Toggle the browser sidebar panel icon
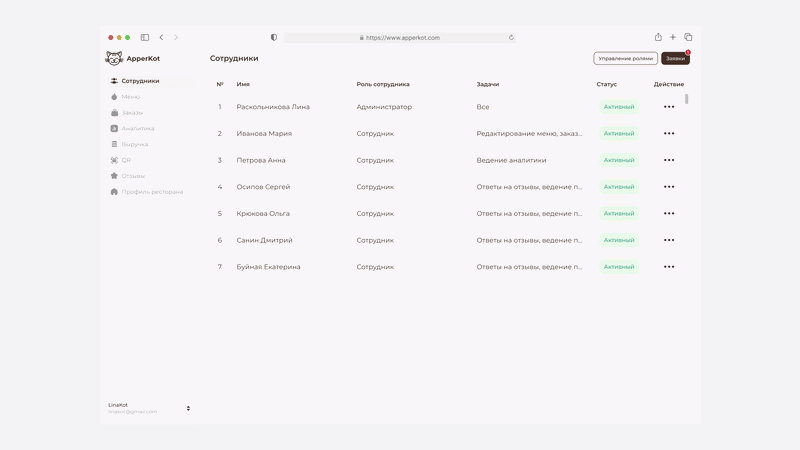Screen dimensions: 800x450 click(x=145, y=37)
